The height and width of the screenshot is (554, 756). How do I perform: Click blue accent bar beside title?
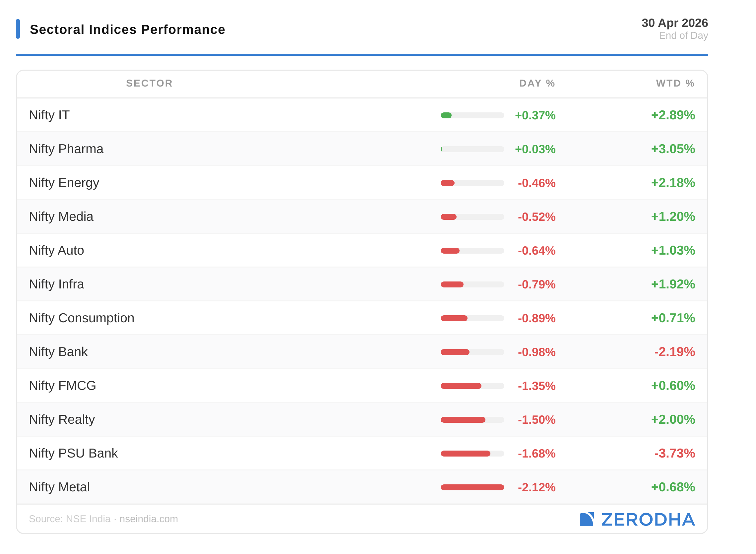[x=18, y=29]
